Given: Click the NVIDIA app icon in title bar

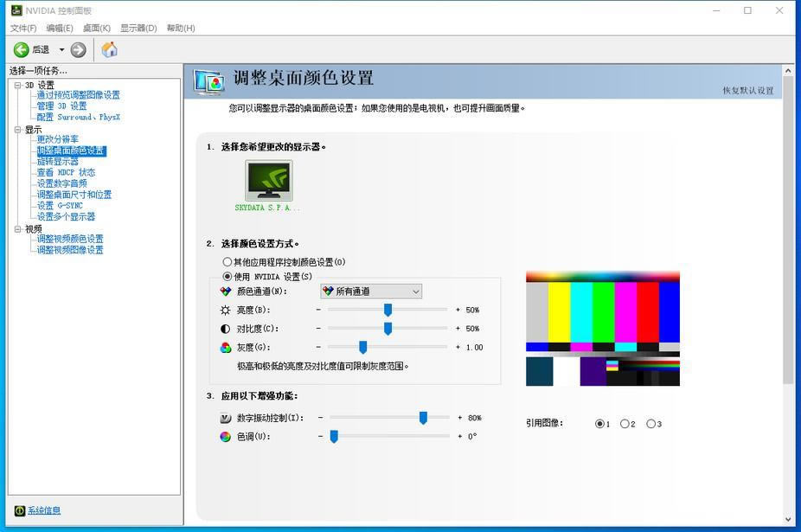Looking at the screenshot, I should 16,10.
